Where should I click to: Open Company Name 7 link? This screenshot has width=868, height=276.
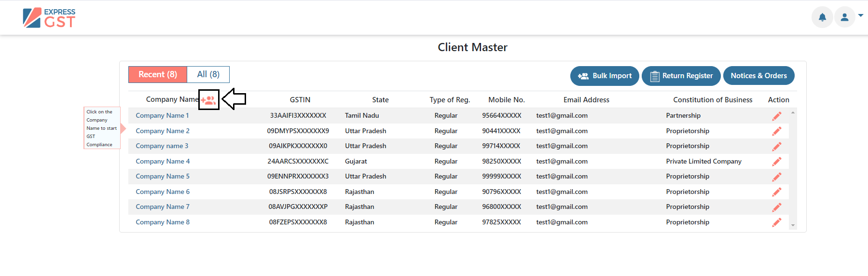tap(163, 207)
